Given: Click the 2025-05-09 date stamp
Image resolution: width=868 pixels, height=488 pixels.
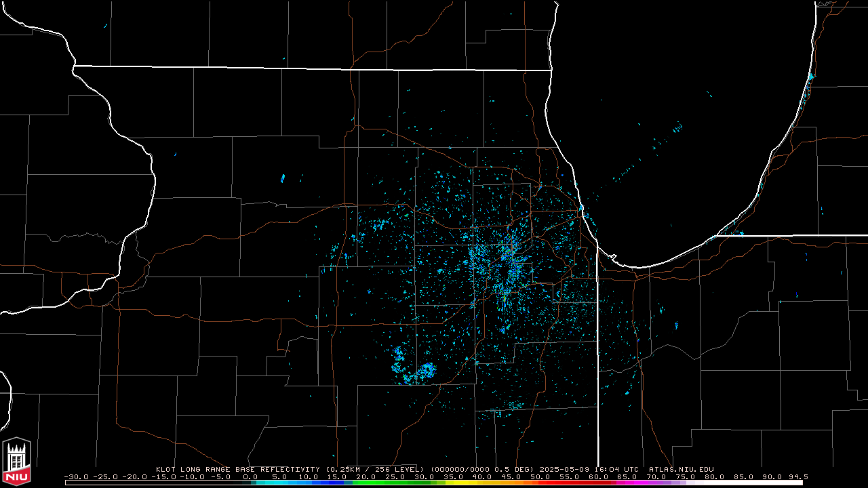Looking at the screenshot, I should click(564, 469).
